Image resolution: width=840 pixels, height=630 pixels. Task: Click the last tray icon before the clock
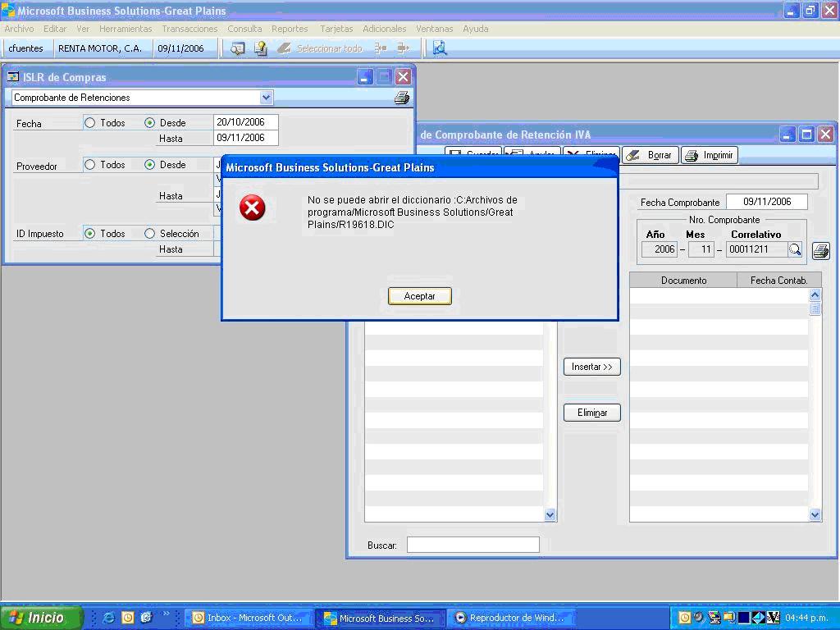tap(773, 618)
